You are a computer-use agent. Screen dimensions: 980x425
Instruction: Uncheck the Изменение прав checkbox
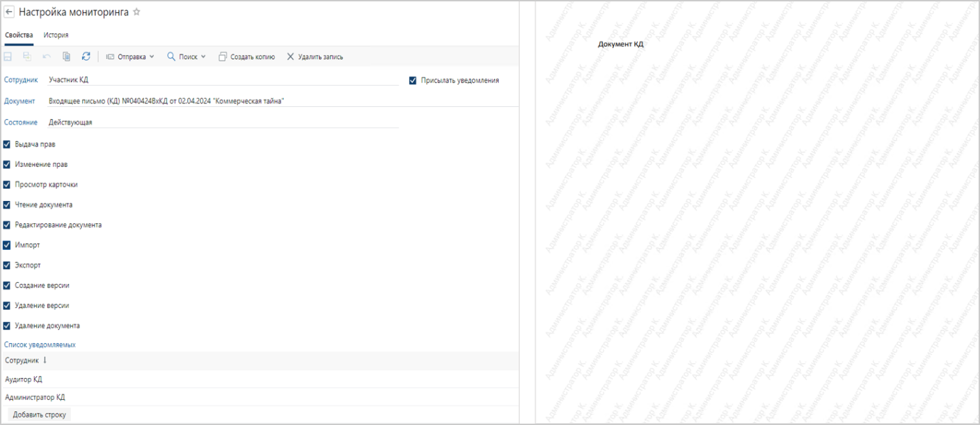click(x=7, y=164)
